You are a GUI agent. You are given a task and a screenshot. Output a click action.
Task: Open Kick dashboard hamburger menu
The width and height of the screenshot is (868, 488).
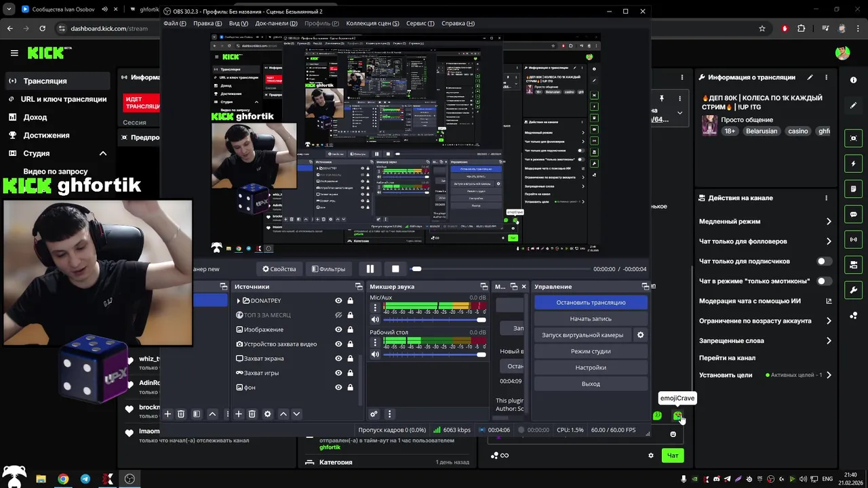(x=14, y=53)
